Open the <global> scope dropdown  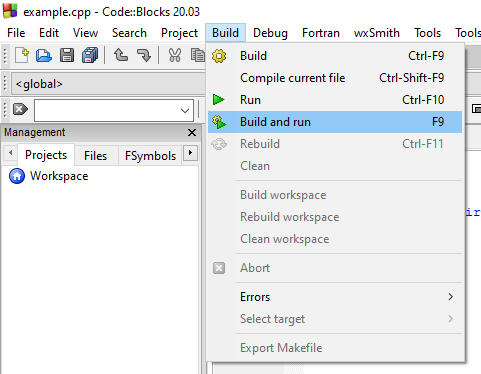click(x=108, y=84)
